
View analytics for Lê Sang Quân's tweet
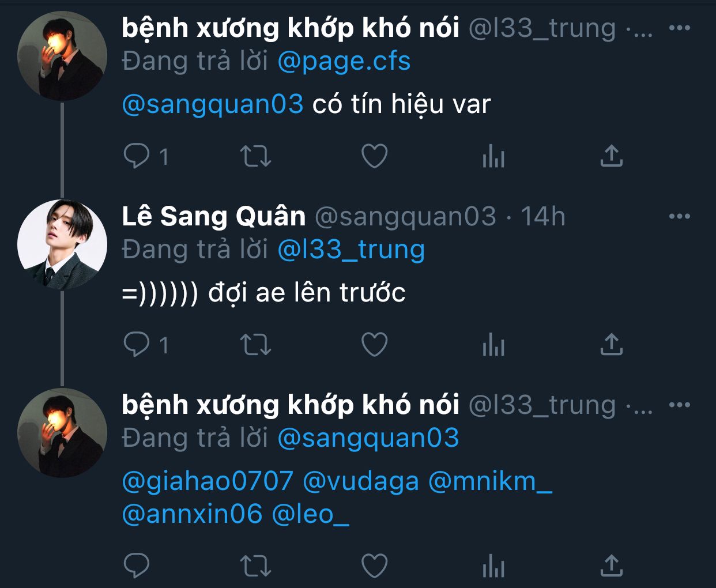click(x=493, y=344)
